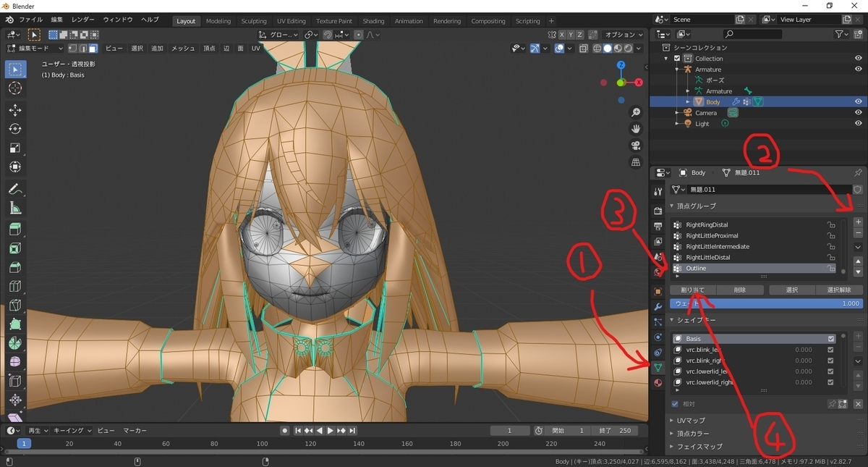Select the Scale tool
This screenshot has height=467, width=868.
tap(15, 148)
